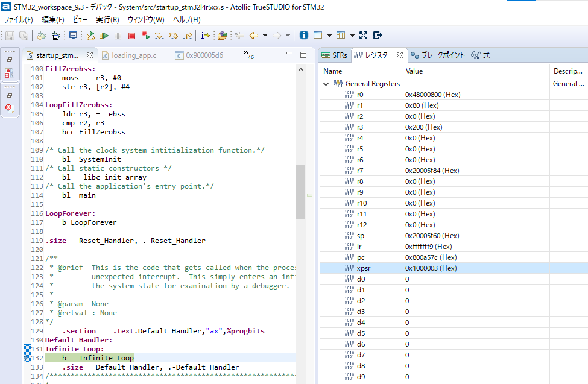Click the Step Over icon
This screenshot has width=588, height=384.
173,36
